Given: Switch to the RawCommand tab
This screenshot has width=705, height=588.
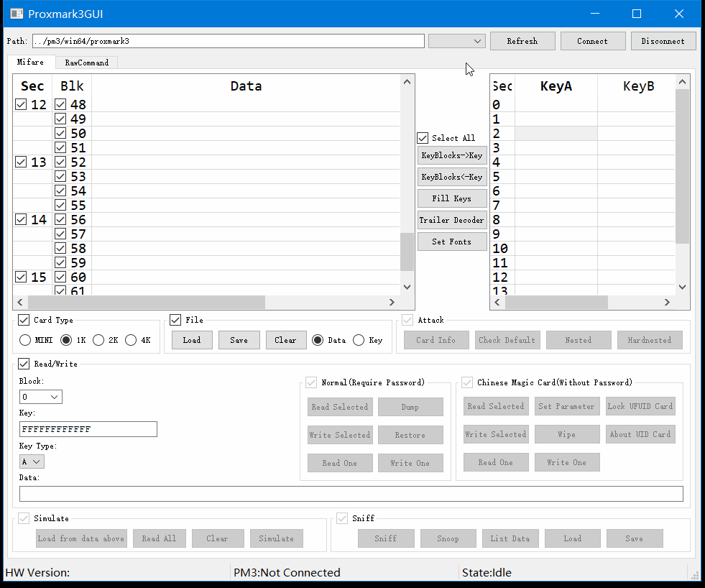Looking at the screenshot, I should click(x=86, y=63).
